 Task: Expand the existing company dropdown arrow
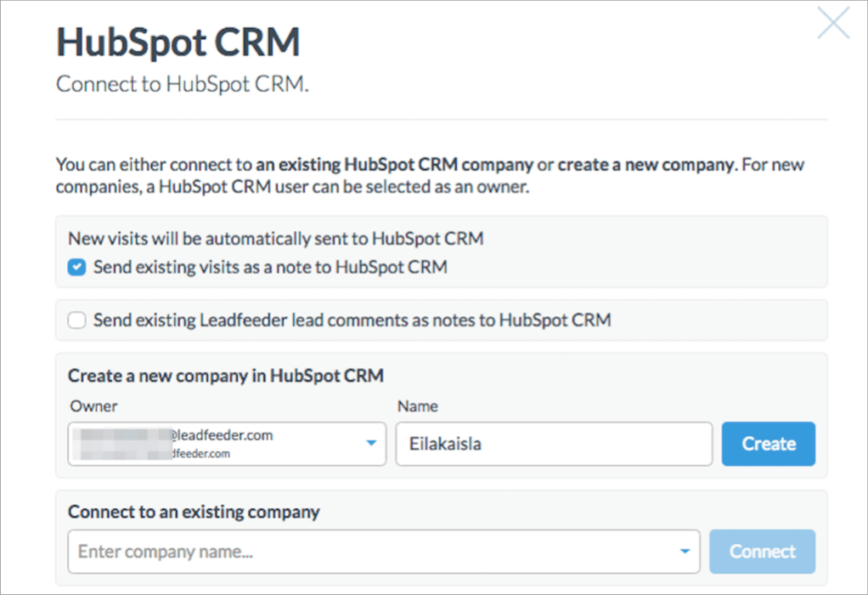685,552
